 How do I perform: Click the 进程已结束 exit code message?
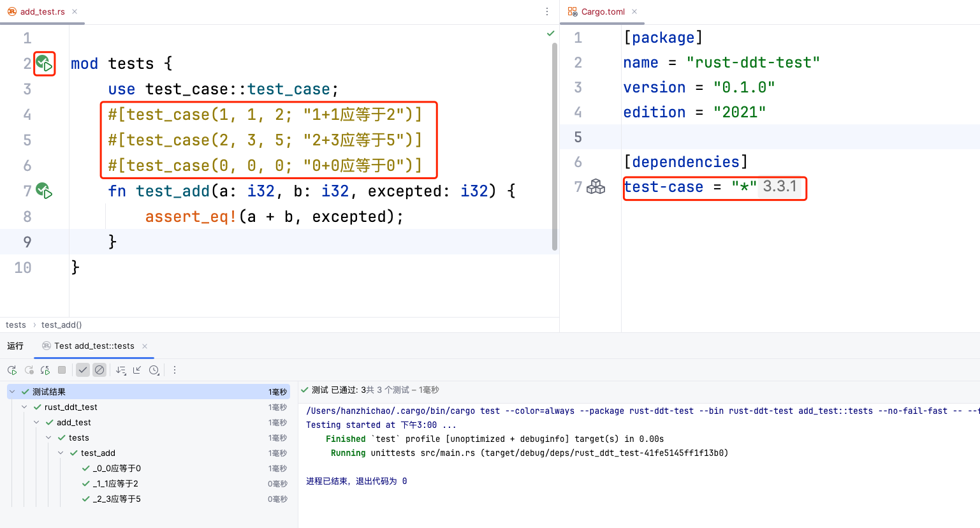click(356, 481)
